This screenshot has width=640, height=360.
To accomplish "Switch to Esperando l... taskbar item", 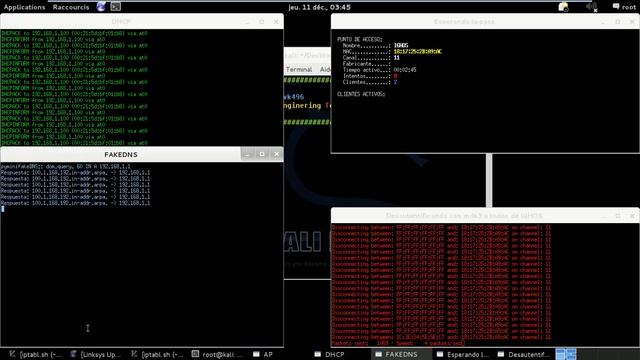I will coord(462,354).
